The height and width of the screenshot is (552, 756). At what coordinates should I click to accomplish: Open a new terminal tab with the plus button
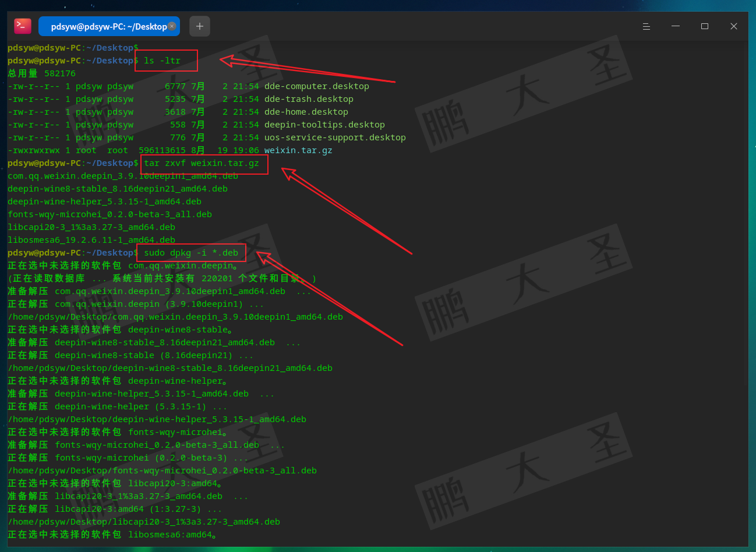[200, 26]
